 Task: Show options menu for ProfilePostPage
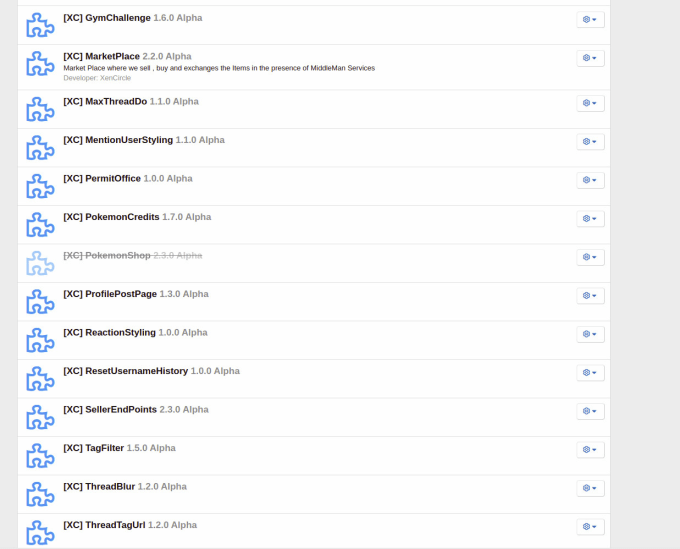590,296
